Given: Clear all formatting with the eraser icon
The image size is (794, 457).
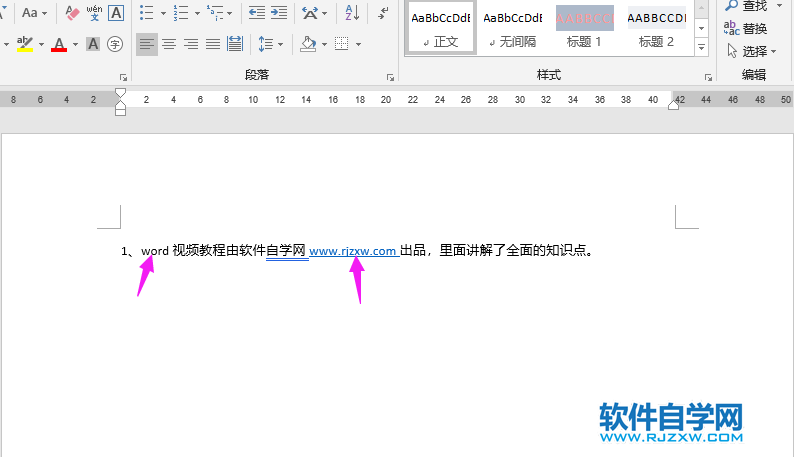Looking at the screenshot, I should pyautogui.click(x=72, y=13).
